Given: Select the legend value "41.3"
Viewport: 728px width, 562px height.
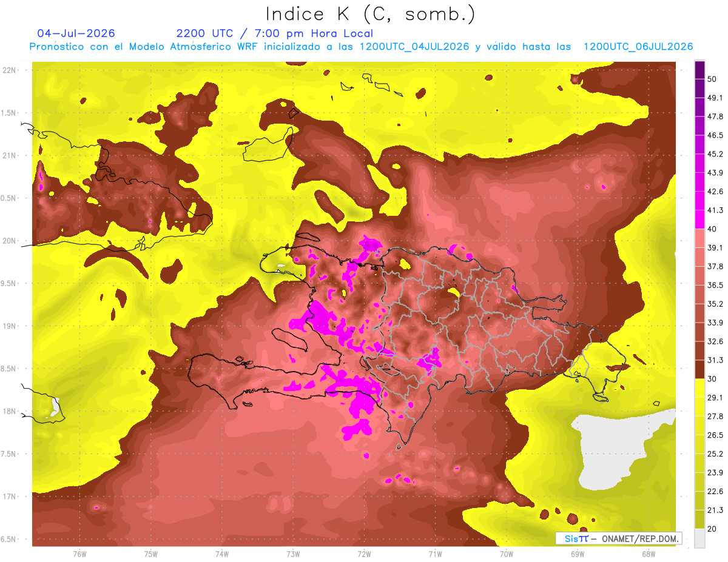Looking at the screenshot, I should point(715,210).
